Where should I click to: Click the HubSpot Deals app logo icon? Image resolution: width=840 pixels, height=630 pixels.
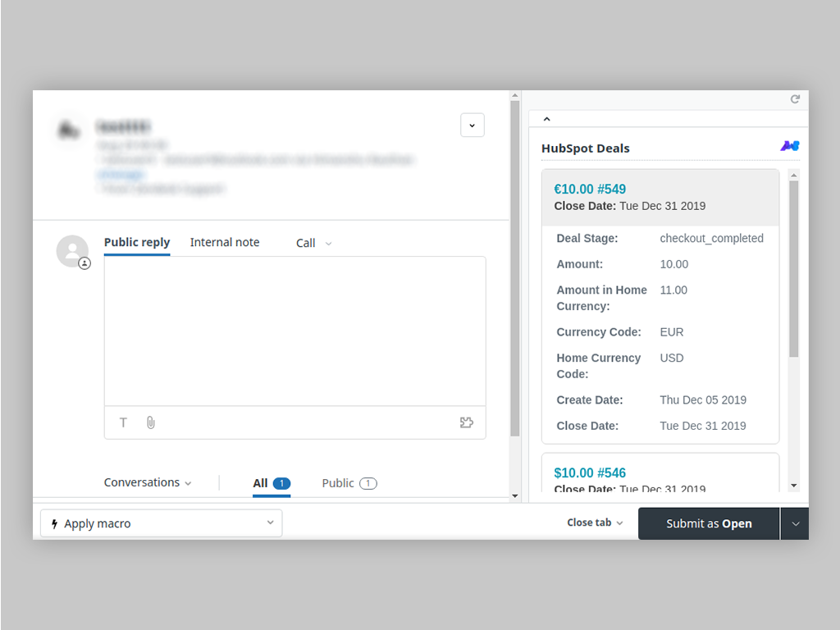[x=789, y=146]
